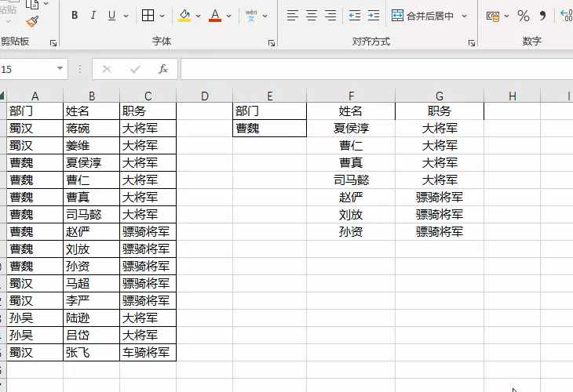Click the borders icon
Screen dimensions: 573x392
coord(148,16)
